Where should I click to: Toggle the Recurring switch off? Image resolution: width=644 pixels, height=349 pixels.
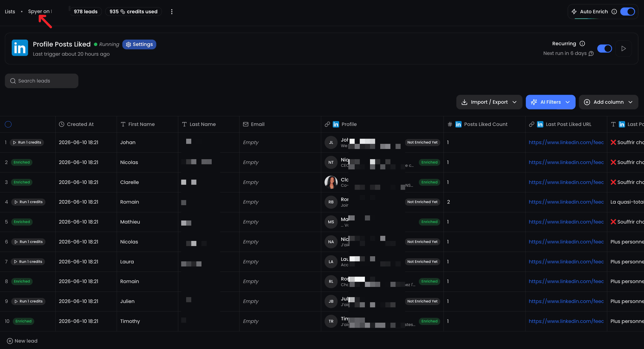point(605,49)
